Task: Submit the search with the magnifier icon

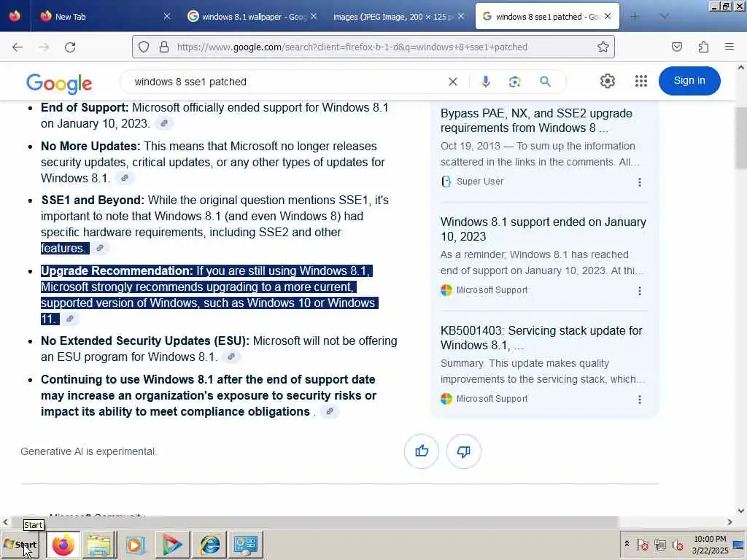Action: click(x=546, y=82)
